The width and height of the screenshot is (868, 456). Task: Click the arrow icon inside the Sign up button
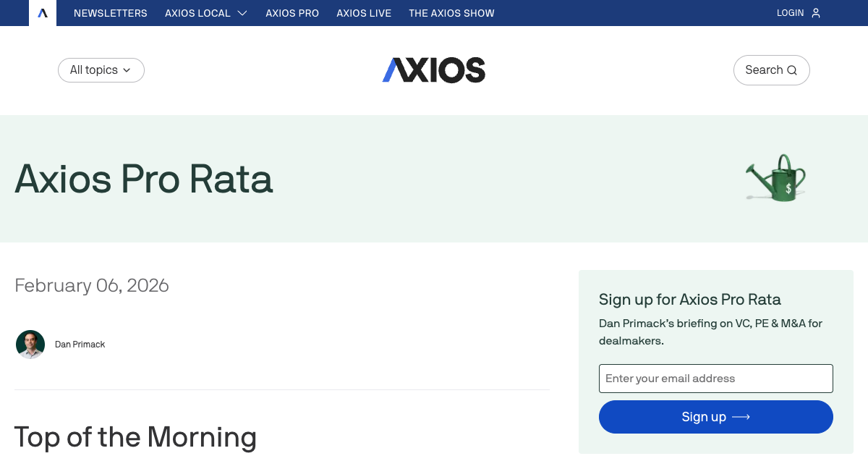pos(741,417)
